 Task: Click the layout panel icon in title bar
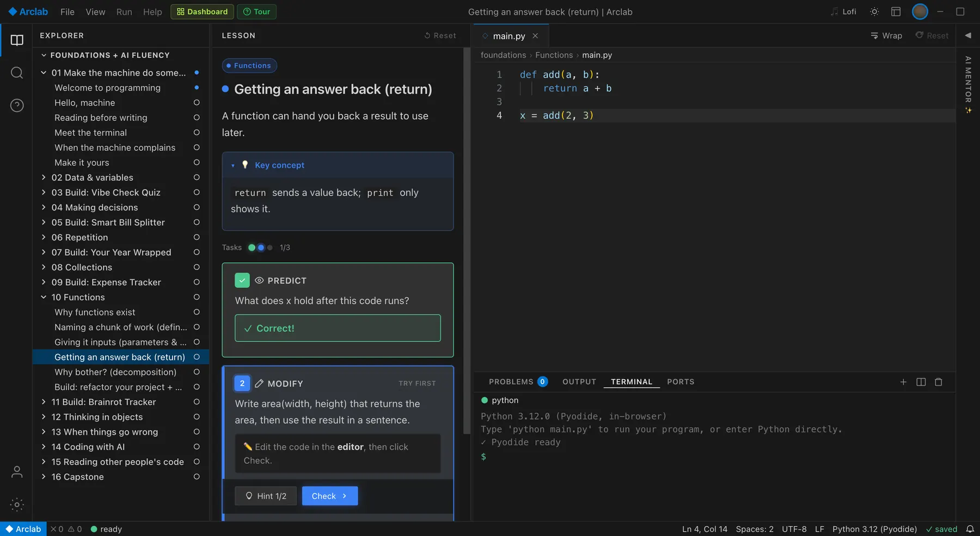896,11
